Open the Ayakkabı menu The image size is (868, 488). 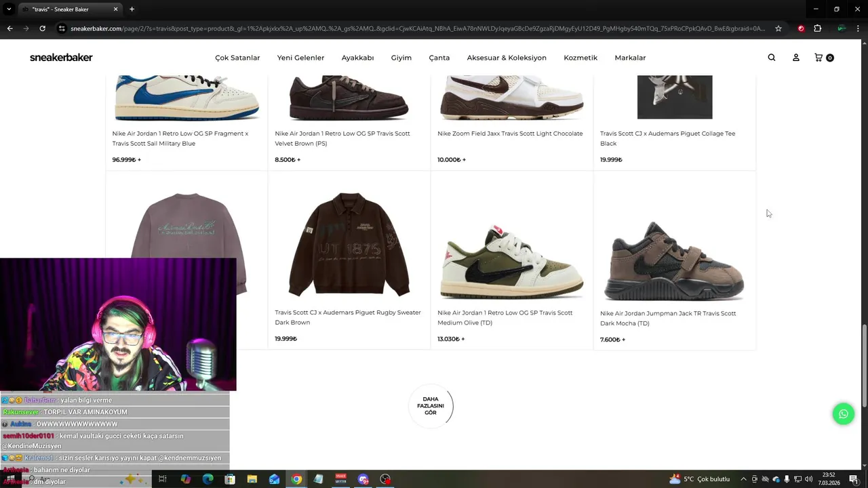click(x=357, y=58)
